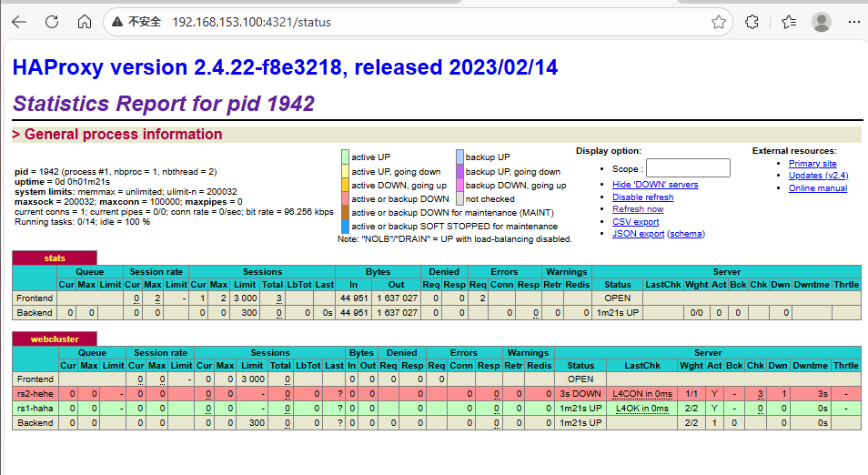Click stats Frontend OPEN status cell
The height and width of the screenshot is (475, 868).
click(x=617, y=298)
